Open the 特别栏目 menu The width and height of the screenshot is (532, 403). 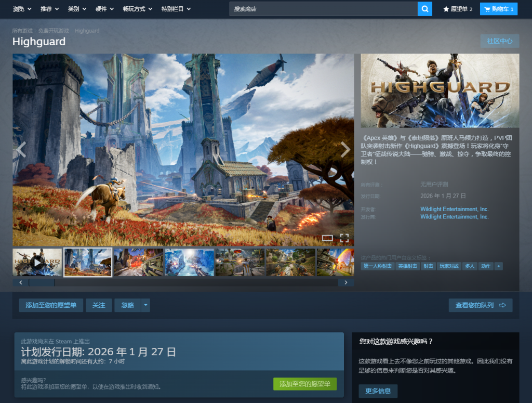point(175,9)
